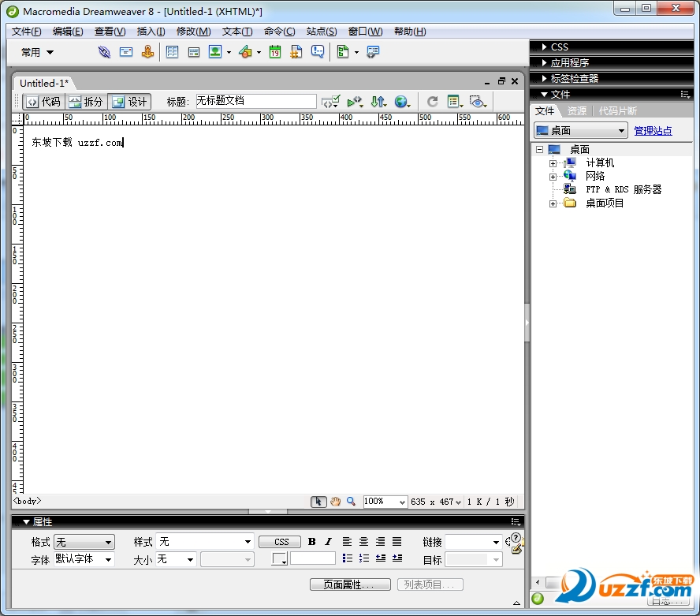Insert media icon in Common toolbar
The image size is (700, 616).
point(245,52)
